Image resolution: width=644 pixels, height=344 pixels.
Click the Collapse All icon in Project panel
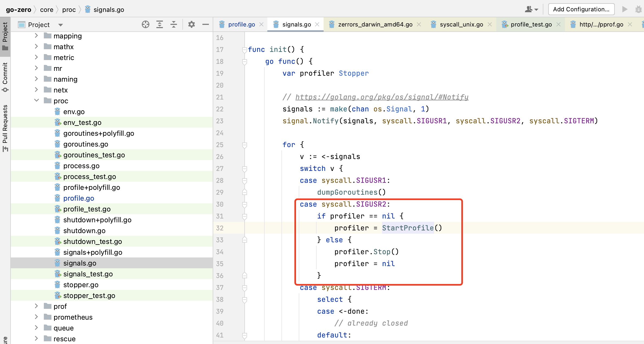coord(174,25)
